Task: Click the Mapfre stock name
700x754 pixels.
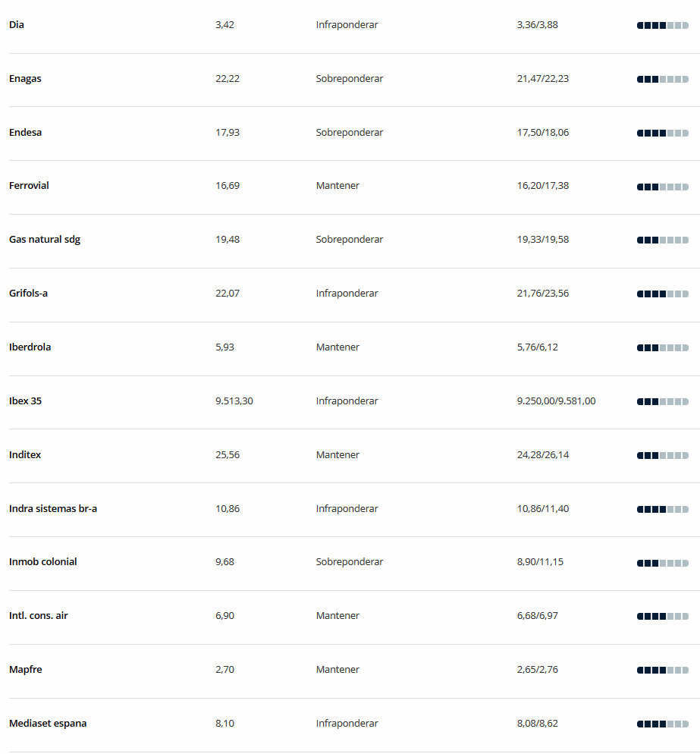Action: point(26,669)
